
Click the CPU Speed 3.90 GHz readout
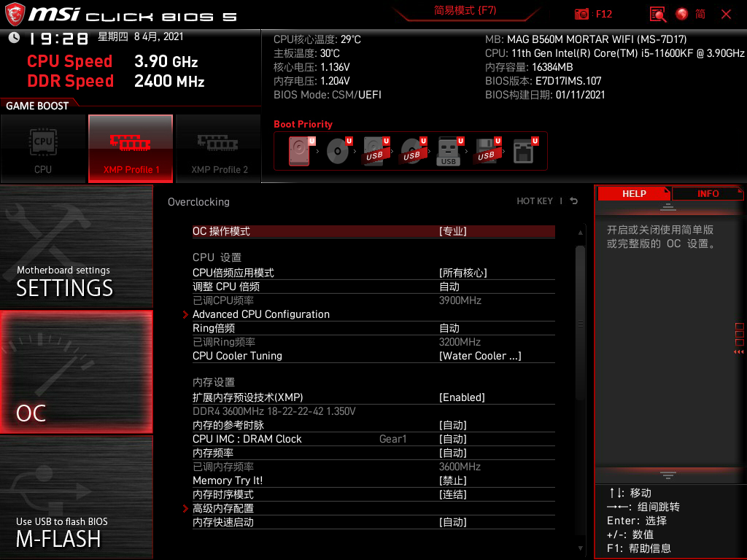click(x=112, y=61)
